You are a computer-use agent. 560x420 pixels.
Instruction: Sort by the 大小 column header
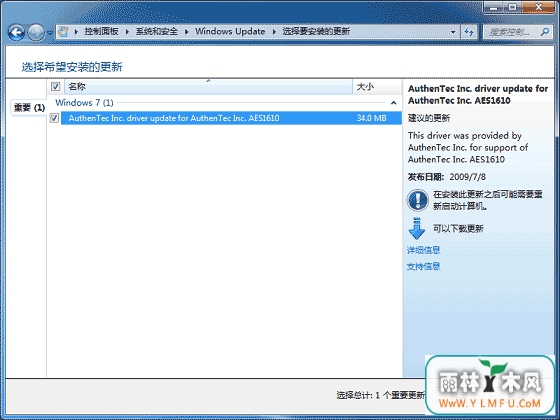click(x=377, y=87)
